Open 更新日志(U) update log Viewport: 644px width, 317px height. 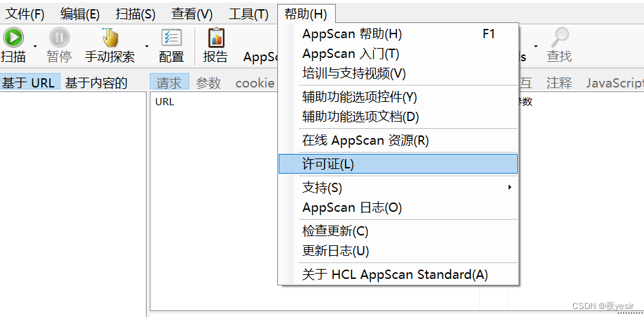[x=398, y=251]
